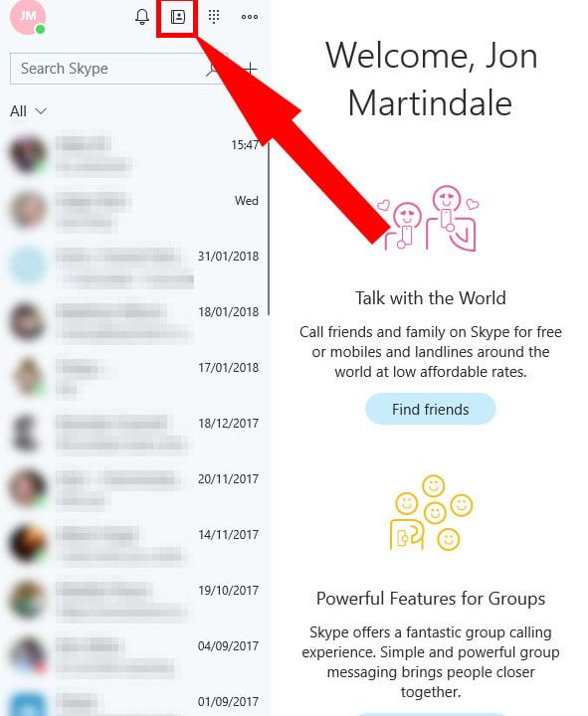Open the chat dated 20/11/2017

[x=134, y=489]
